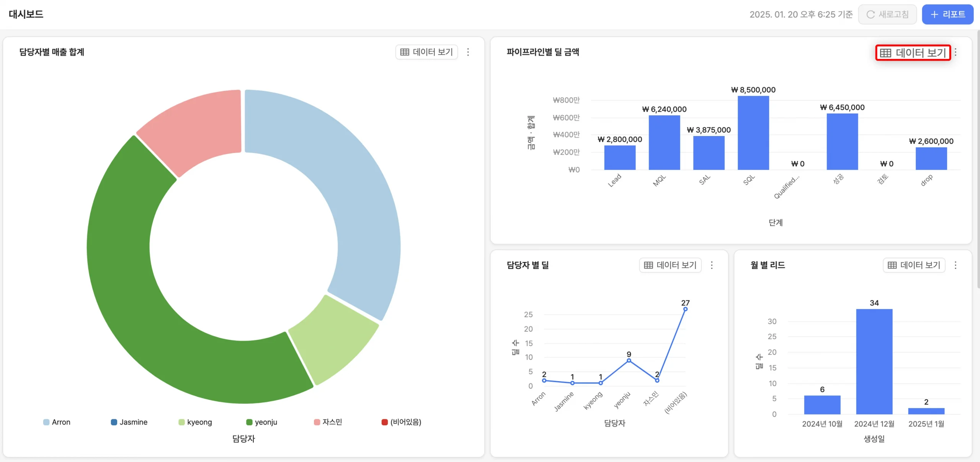Screen dimensions: 980x462
Task: Click the Lead bar in pipeline chart
Action: coord(620,157)
